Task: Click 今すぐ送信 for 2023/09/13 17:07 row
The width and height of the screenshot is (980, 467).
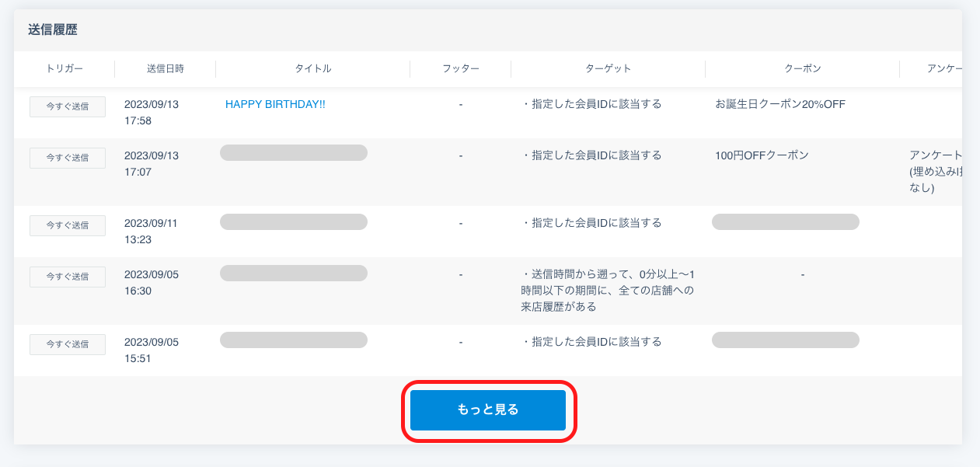Action: point(68,158)
